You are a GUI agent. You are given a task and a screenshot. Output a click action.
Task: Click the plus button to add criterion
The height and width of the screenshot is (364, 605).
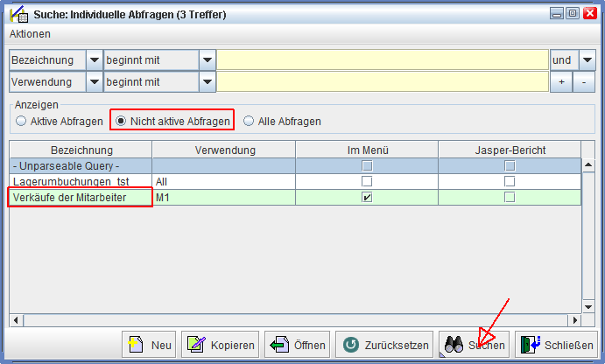(x=561, y=81)
